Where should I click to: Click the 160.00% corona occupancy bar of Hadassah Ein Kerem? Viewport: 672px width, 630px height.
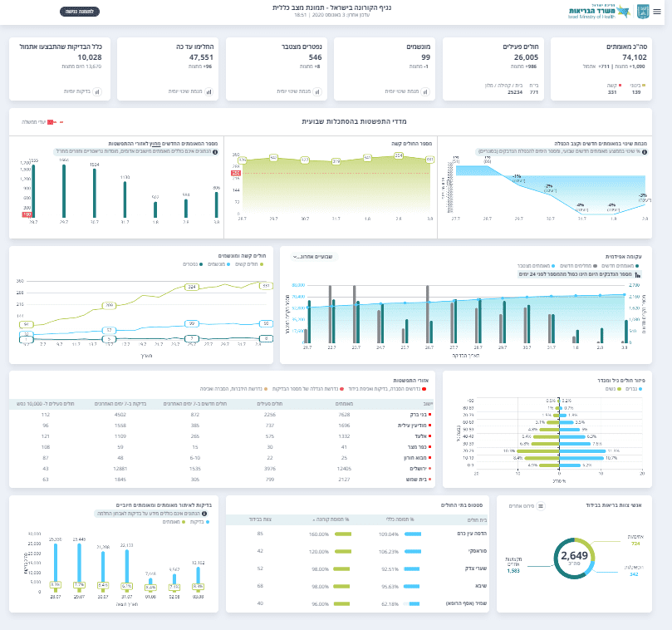pyautogui.click(x=343, y=534)
